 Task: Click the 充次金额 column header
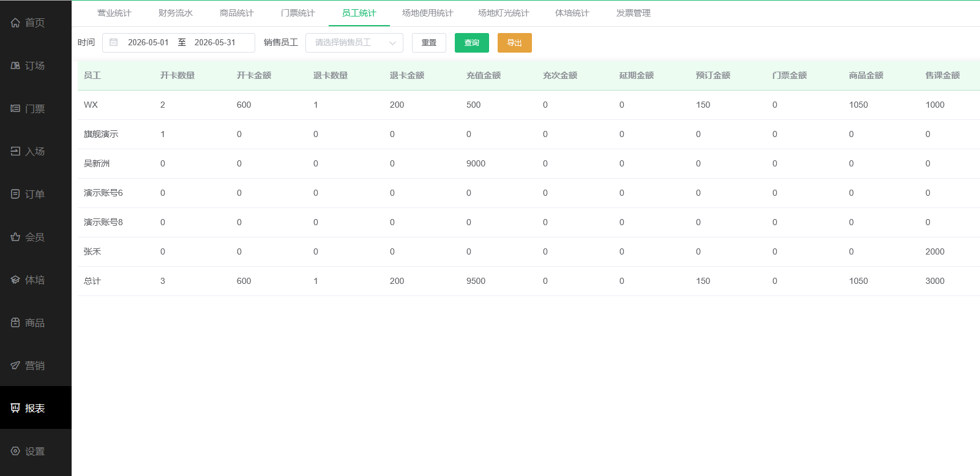[x=560, y=75]
